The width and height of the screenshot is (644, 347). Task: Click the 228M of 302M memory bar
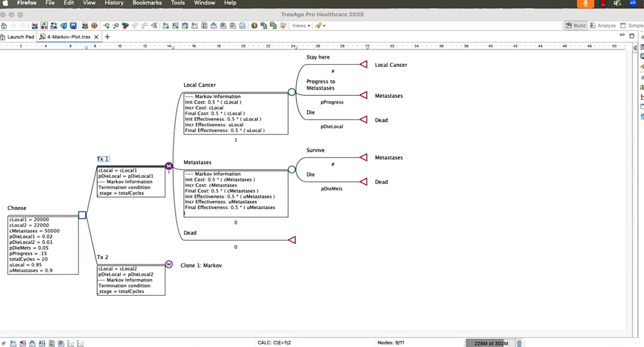pos(490,343)
